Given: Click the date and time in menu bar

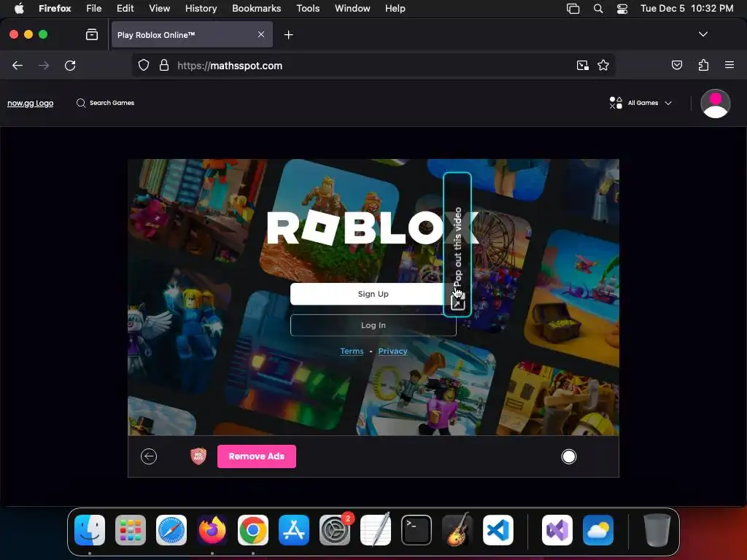Looking at the screenshot, I should [686, 8].
